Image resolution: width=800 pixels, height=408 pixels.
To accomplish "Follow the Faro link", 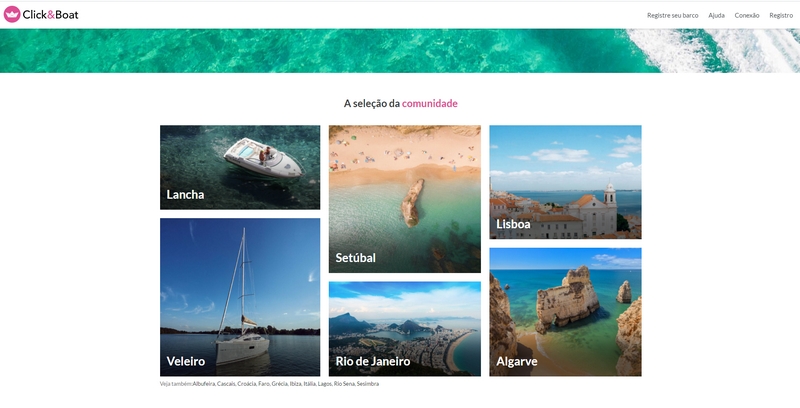I will tap(264, 384).
